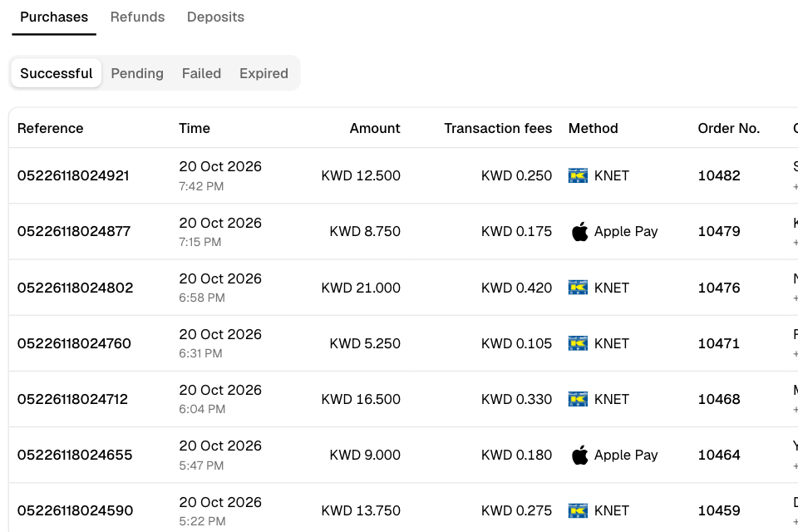This screenshot has height=532, width=798.
Task: Click transaction fee KWD 0.250
Action: point(516,175)
